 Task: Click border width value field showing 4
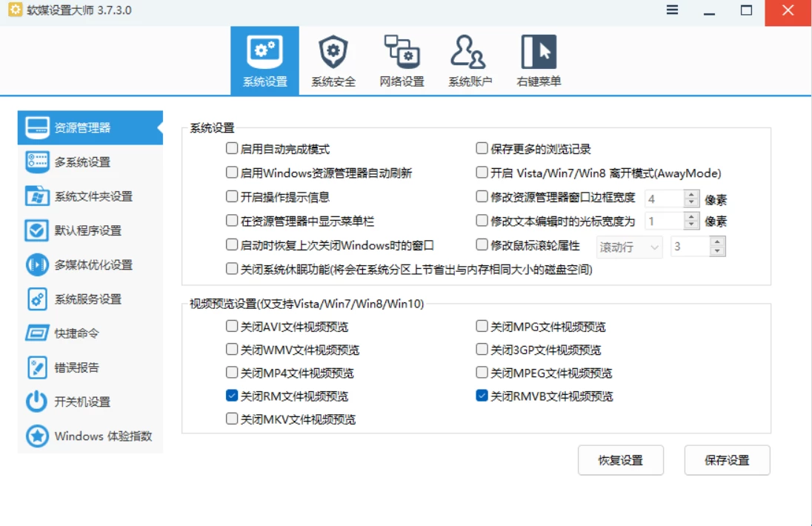[x=665, y=199]
